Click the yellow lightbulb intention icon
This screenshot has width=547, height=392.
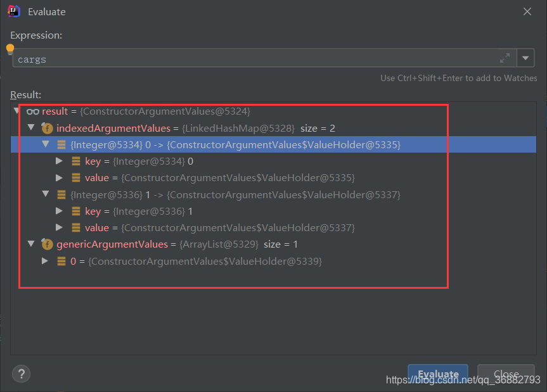click(10, 49)
